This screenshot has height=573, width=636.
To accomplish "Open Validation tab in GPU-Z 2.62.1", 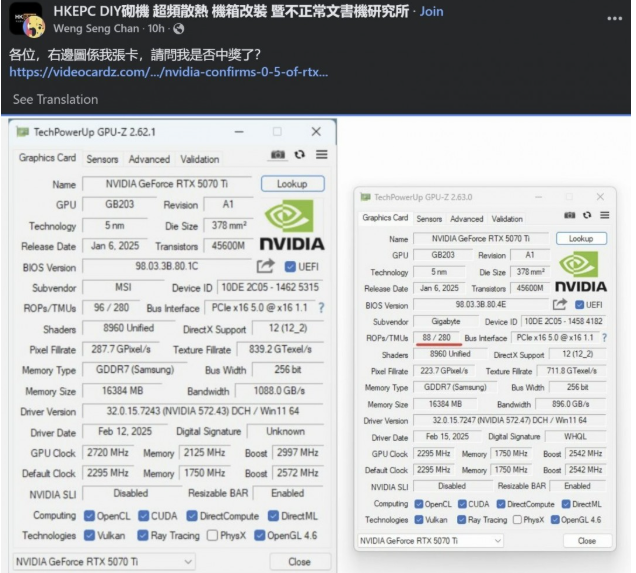I will point(200,159).
